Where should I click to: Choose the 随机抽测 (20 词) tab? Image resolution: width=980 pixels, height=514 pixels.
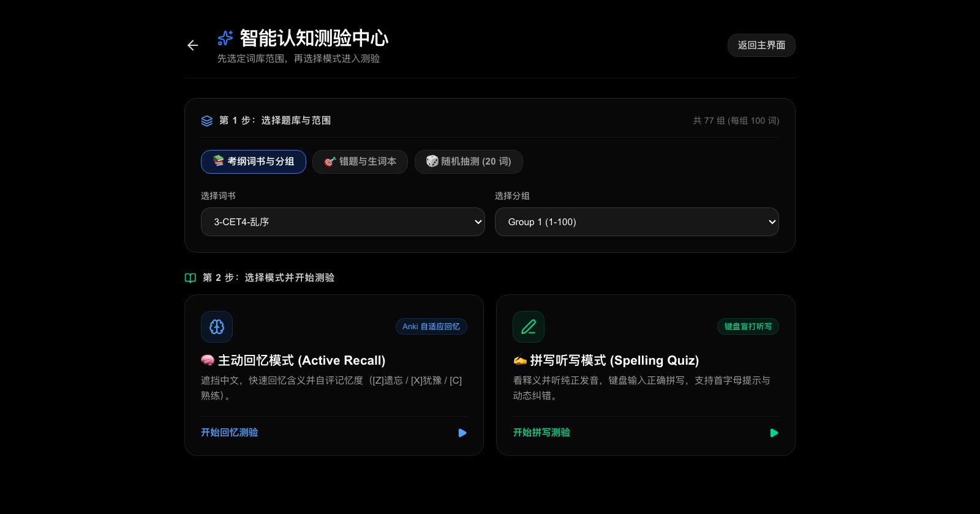point(469,162)
